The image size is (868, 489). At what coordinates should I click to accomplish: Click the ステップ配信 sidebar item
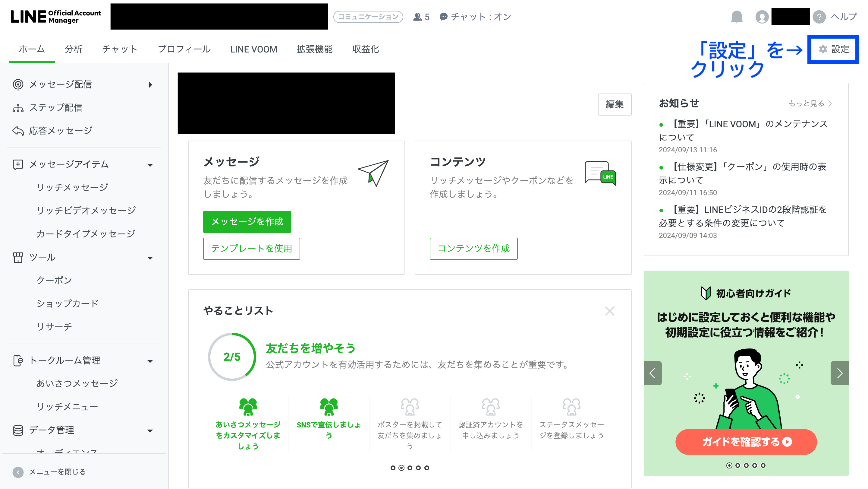coord(55,108)
